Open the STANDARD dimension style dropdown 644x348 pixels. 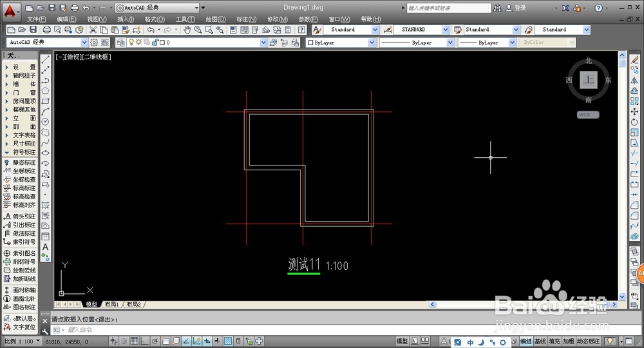[x=445, y=30]
